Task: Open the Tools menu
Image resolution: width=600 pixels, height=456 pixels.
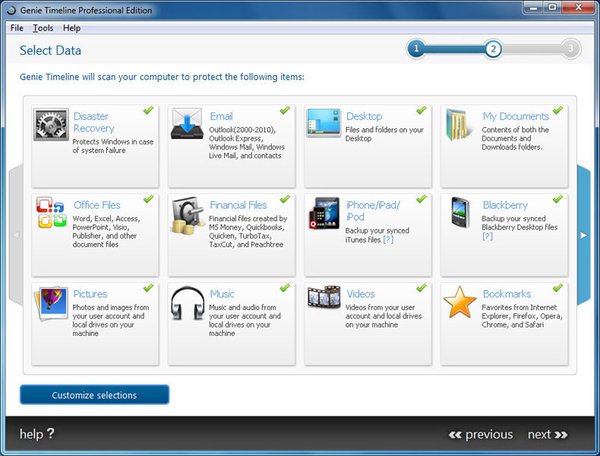Action: click(43, 28)
